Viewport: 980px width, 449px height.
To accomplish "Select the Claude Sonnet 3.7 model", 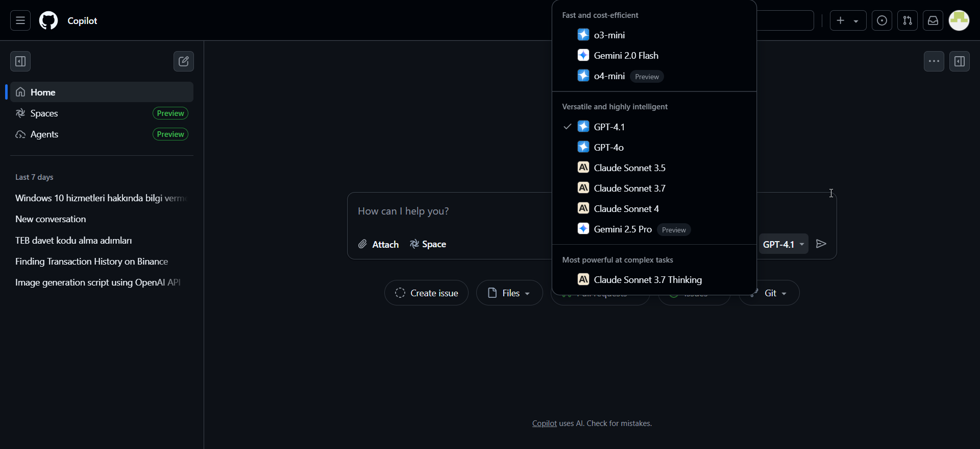I will point(654,188).
